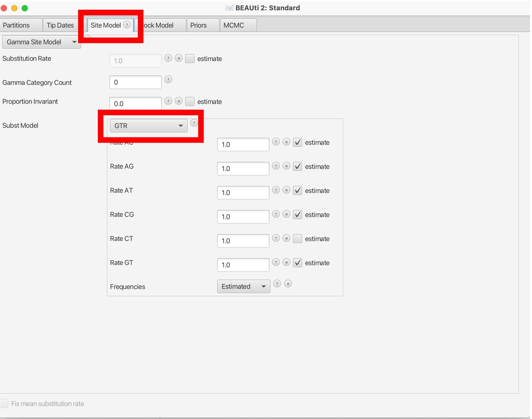This screenshot has width=532, height=419.
Task: Open the Gamma Site Model dropdown
Action: (x=41, y=42)
